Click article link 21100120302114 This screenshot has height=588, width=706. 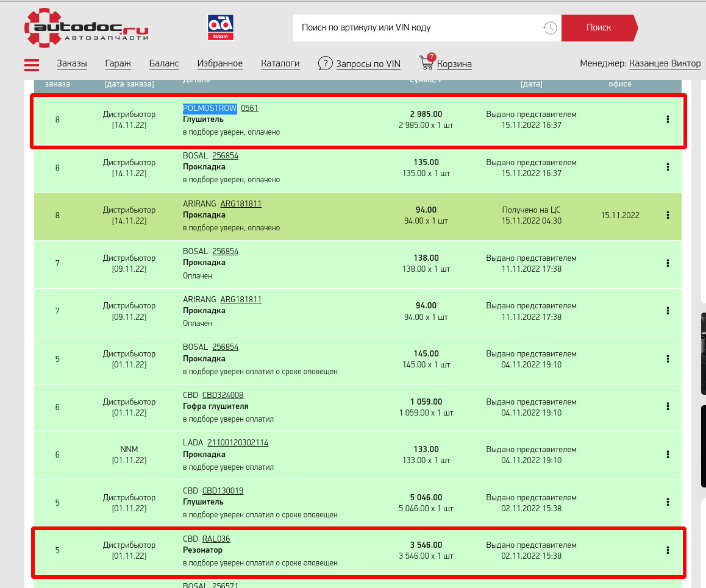[x=238, y=443]
